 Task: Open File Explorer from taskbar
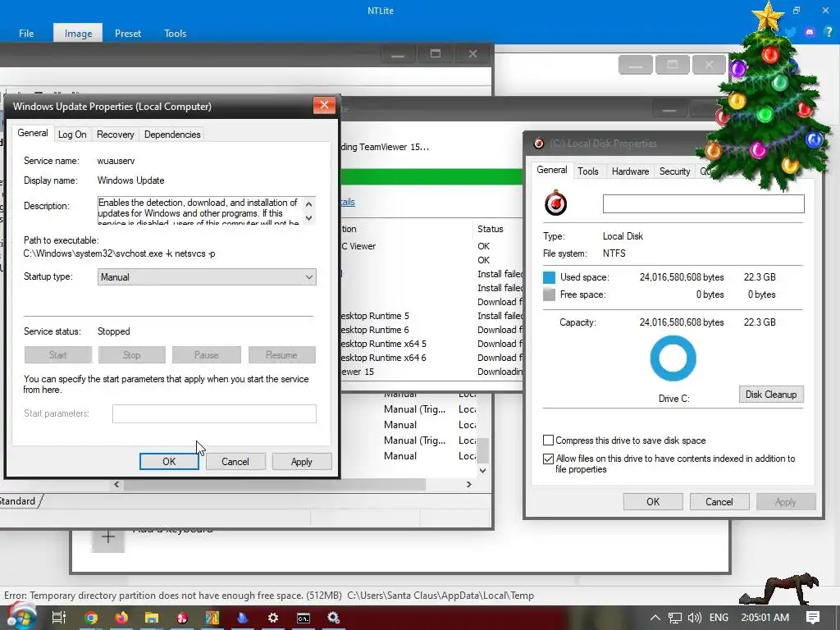coord(152,618)
